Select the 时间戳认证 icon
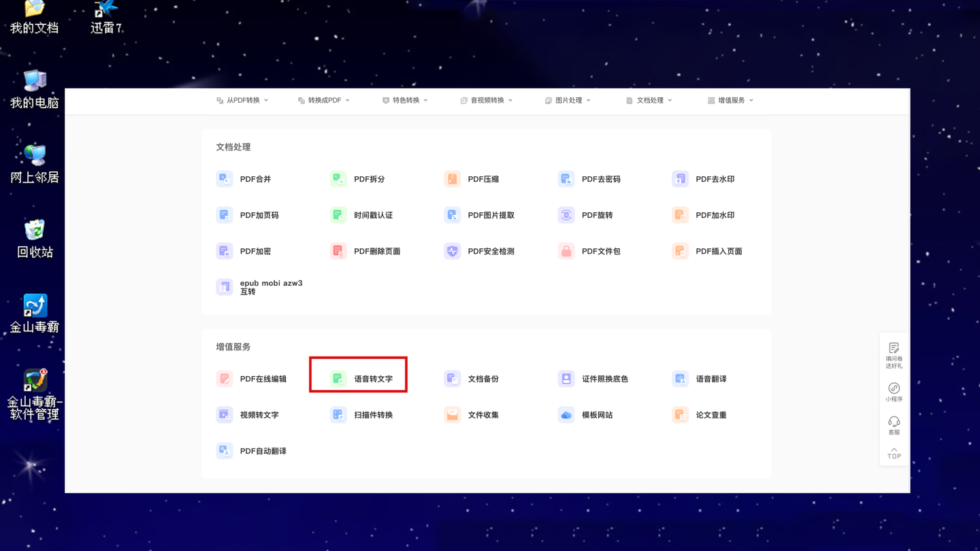This screenshot has height=551, width=980. point(338,215)
